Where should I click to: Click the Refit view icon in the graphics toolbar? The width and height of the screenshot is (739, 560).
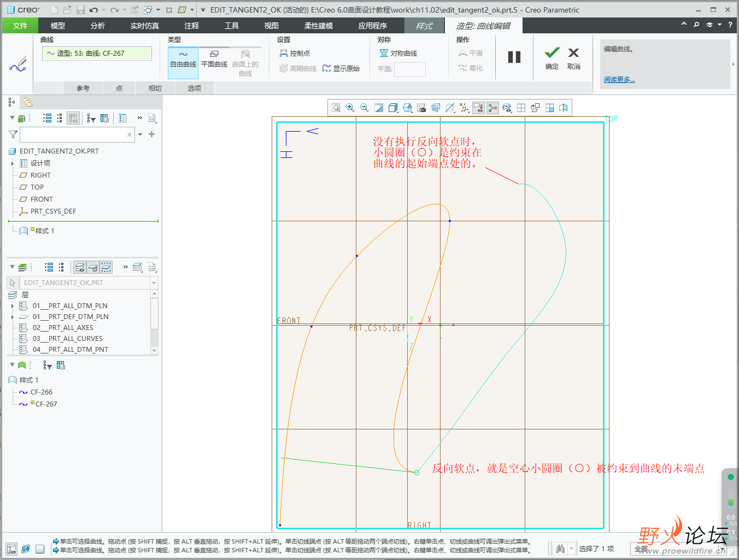point(336,108)
